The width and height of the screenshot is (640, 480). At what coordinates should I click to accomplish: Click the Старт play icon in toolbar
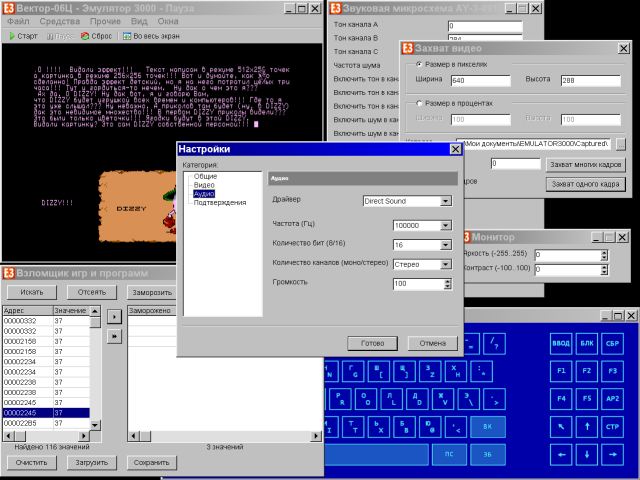12,36
